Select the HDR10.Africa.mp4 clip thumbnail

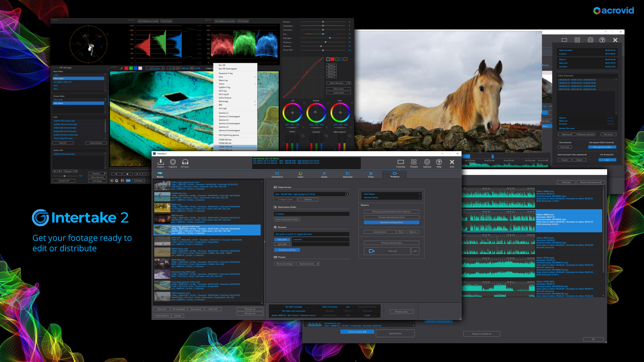[162, 252]
